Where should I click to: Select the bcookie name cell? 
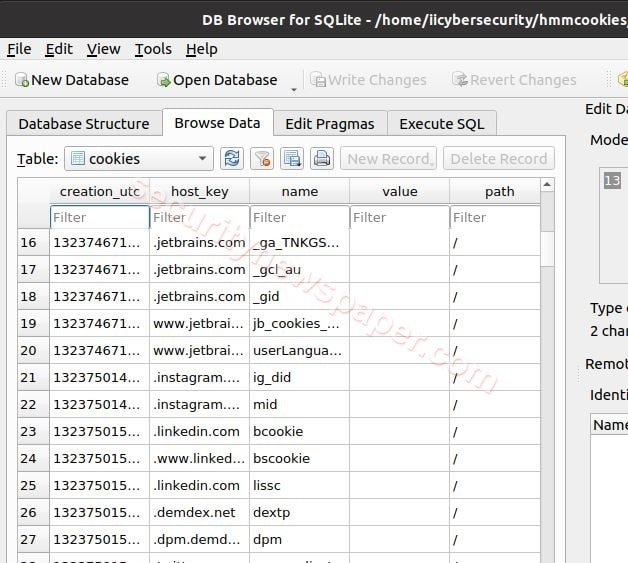click(300, 431)
